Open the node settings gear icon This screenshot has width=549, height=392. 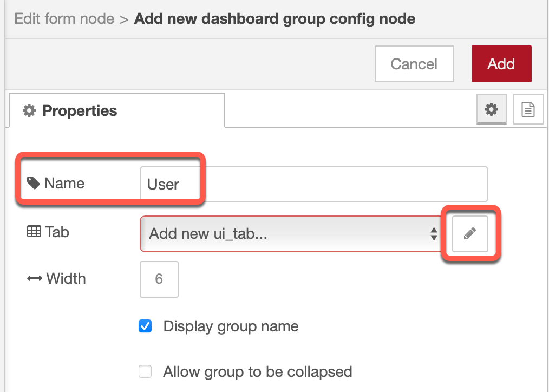(491, 109)
